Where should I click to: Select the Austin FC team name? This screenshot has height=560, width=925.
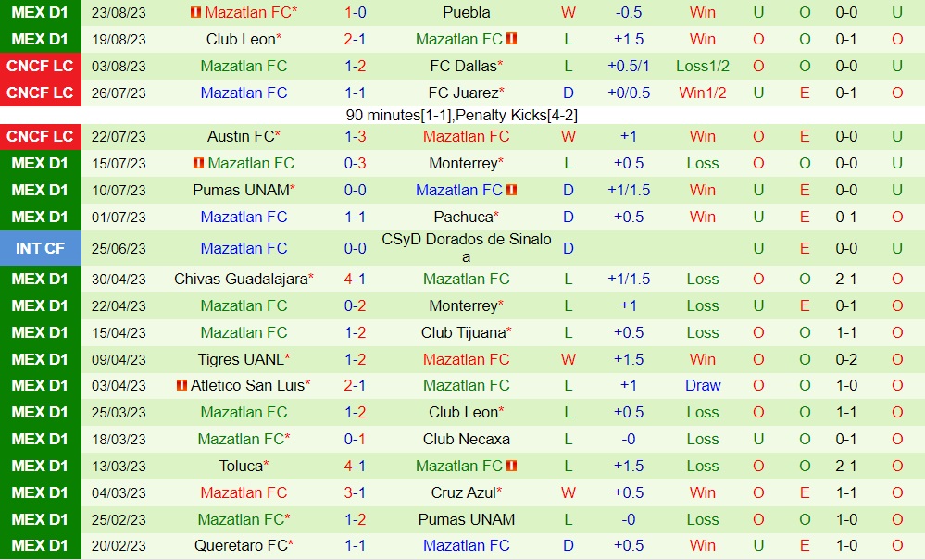point(241,137)
